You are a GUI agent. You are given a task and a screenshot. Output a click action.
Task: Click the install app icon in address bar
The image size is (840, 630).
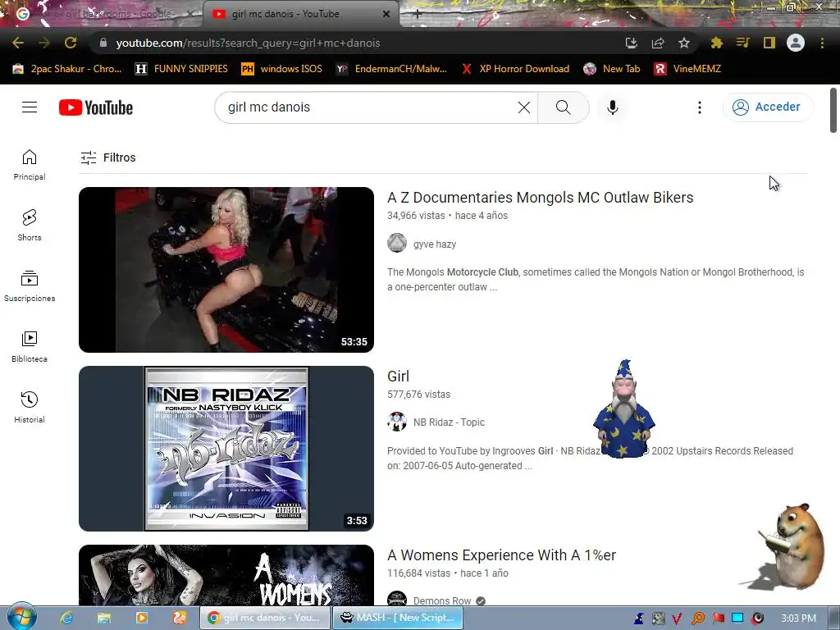click(631, 43)
